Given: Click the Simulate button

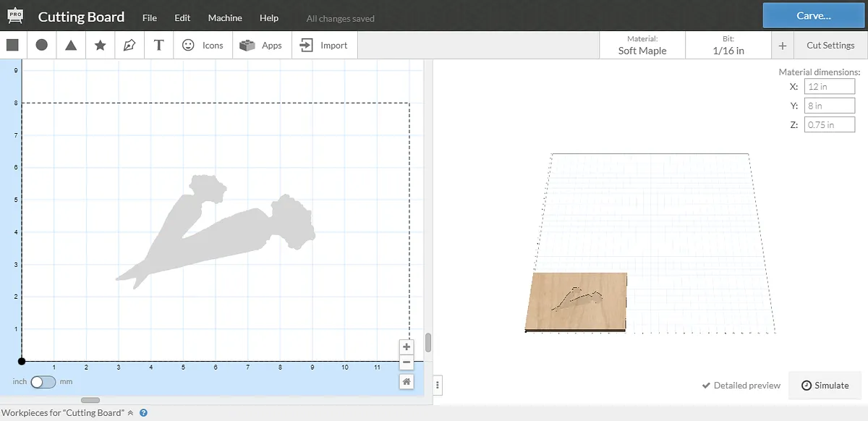Looking at the screenshot, I should (x=825, y=386).
